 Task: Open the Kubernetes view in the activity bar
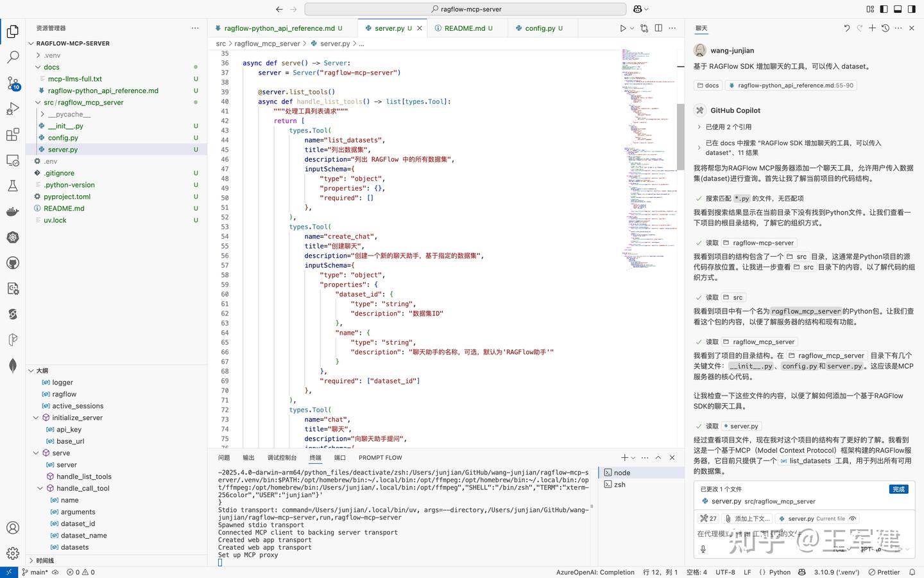pos(12,237)
